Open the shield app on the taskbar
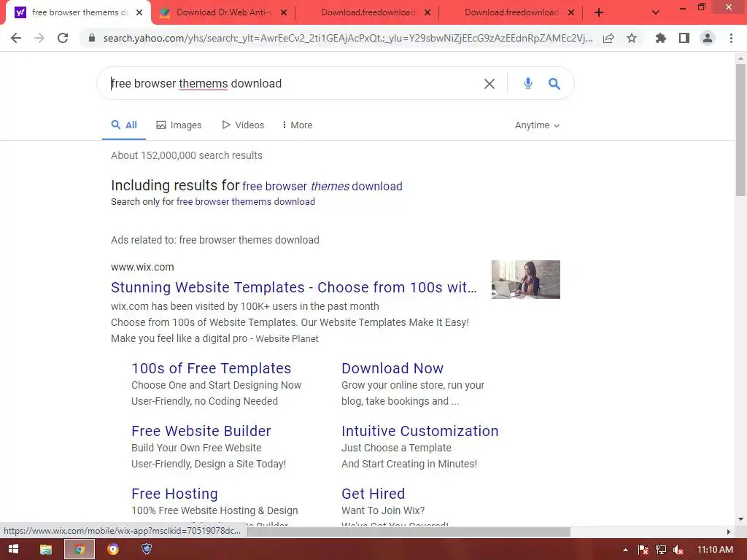 (x=147, y=549)
